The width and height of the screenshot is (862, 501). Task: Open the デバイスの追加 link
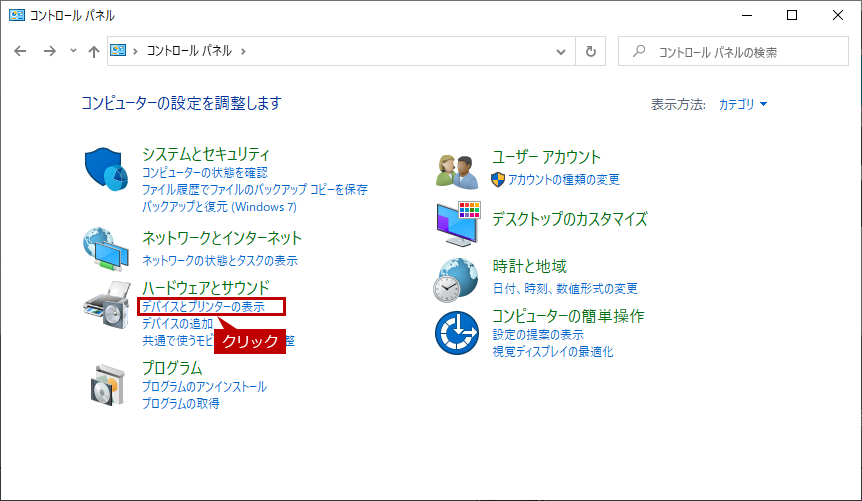[178, 323]
